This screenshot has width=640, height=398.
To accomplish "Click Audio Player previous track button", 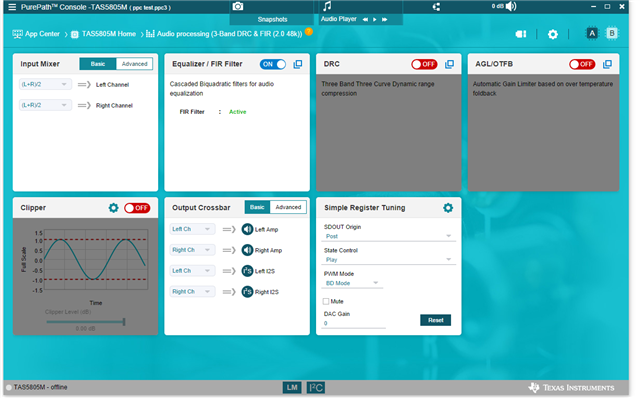I will click(x=365, y=19).
